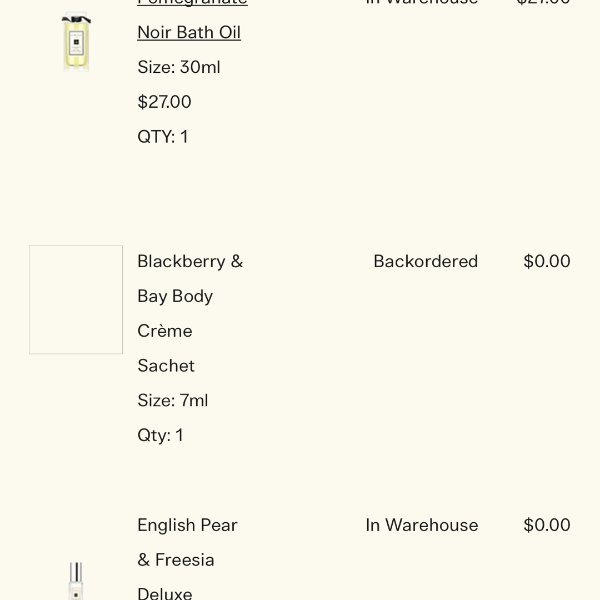Click the English Pear cologne bottle thumbnail
Viewport: 600px width, 600px height.
[x=76, y=581]
